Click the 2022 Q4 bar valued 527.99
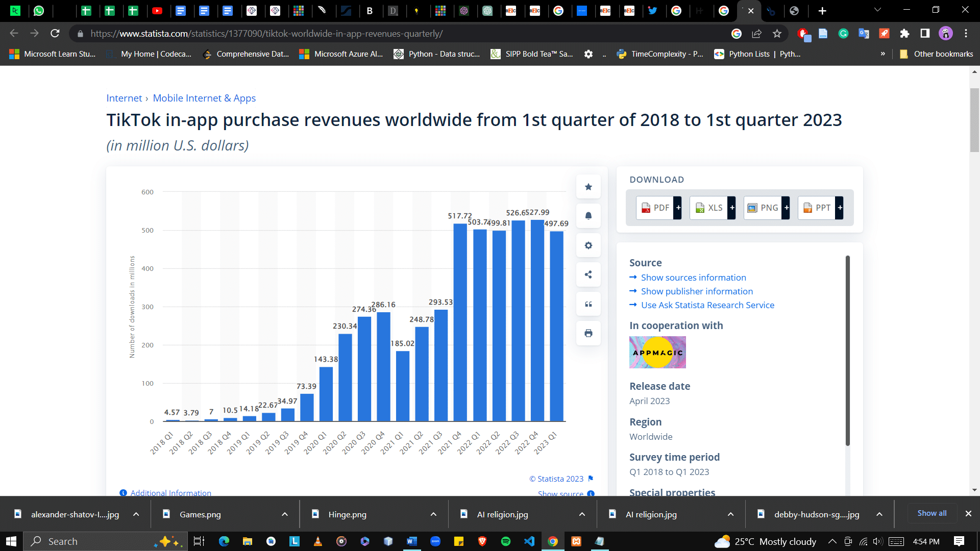 pos(537,320)
